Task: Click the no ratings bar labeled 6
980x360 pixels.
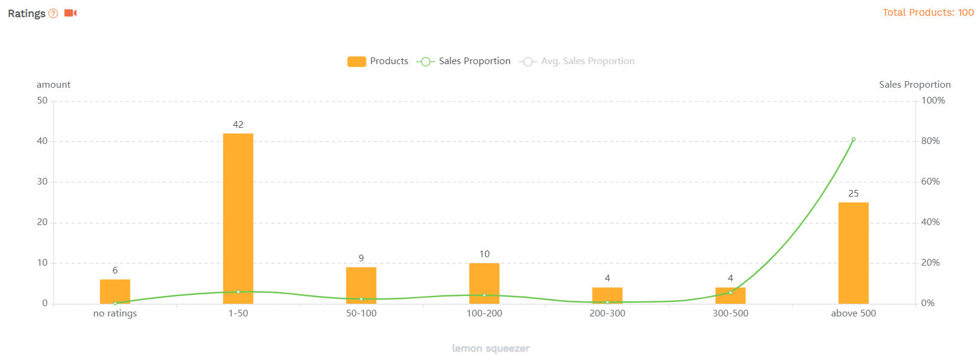Action: pos(115,290)
